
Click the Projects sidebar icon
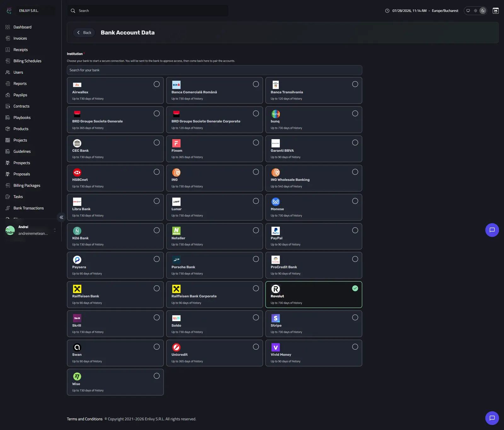[x=8, y=140]
